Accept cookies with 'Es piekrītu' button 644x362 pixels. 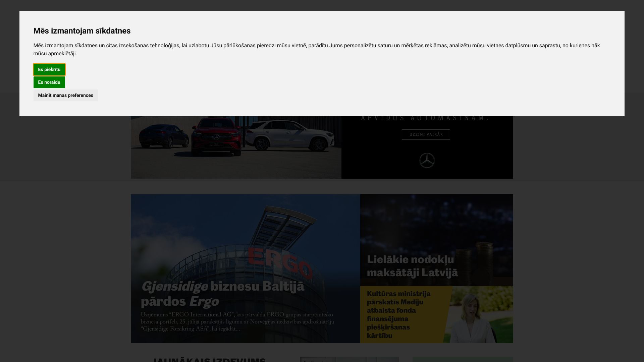click(49, 69)
